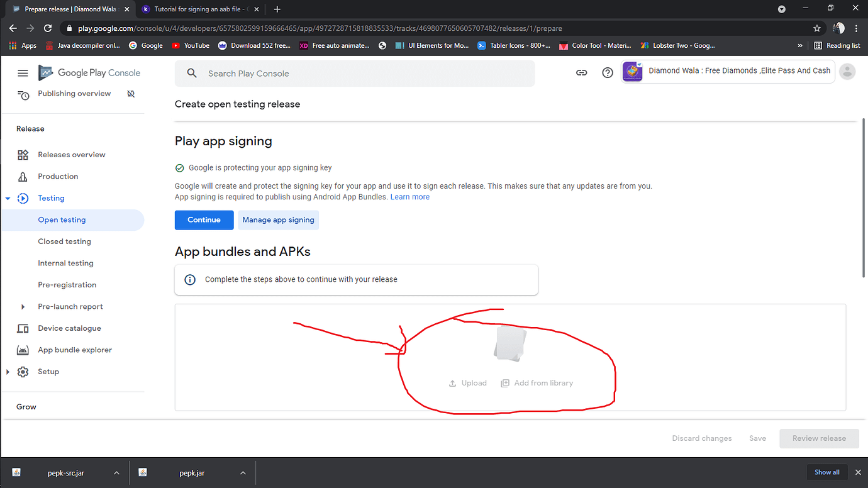Open Pre-launch report in sidebar
Screen dimensions: 868x488
click(x=70, y=307)
